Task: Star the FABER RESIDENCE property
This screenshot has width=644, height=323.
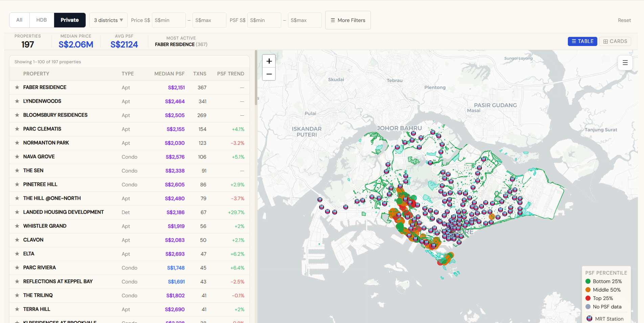Action: 17,88
